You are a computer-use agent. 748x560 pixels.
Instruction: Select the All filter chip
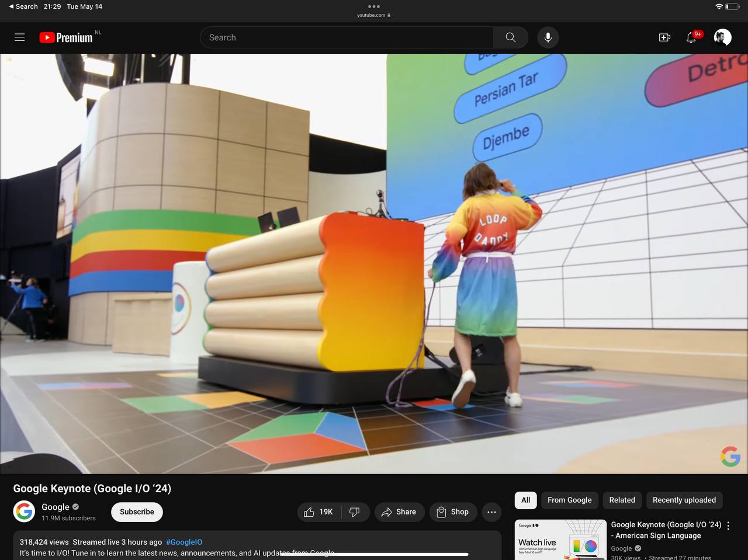coord(525,500)
